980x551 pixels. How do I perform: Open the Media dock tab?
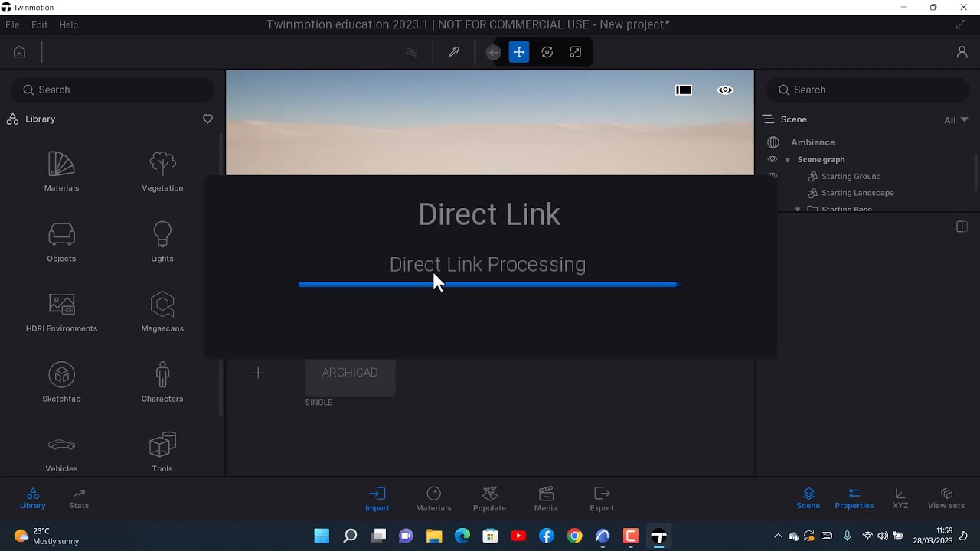pyautogui.click(x=546, y=499)
